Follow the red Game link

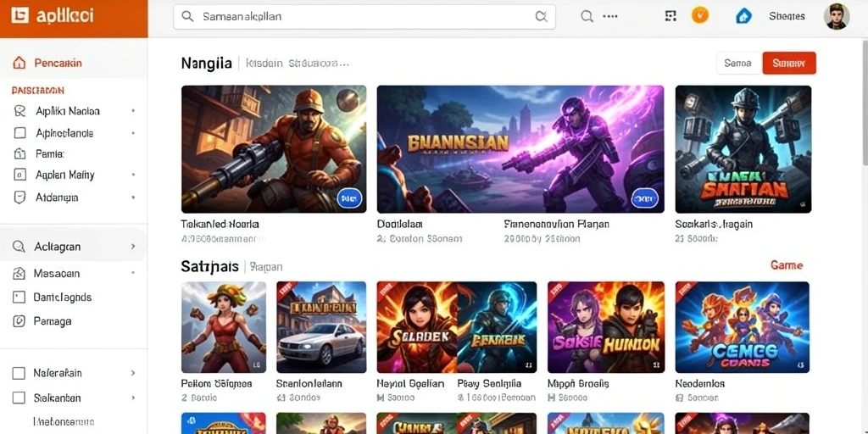click(x=787, y=265)
